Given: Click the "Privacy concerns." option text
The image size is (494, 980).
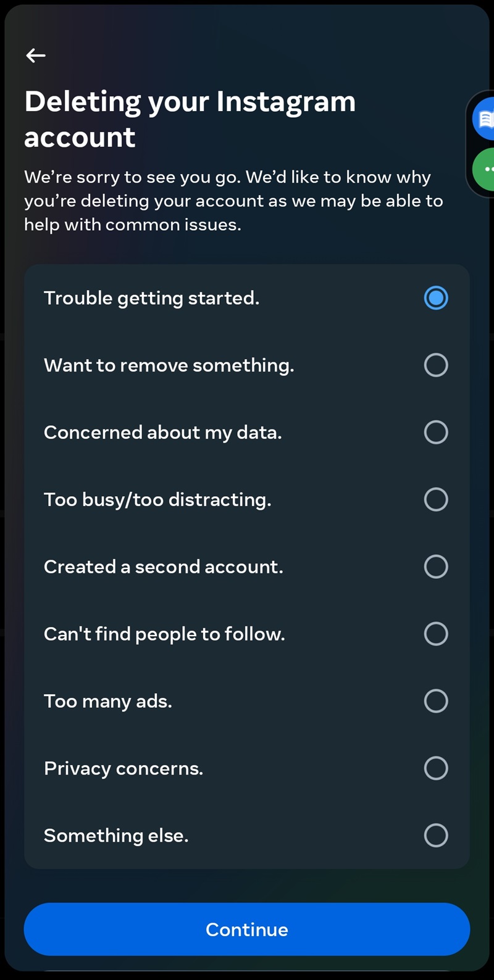Looking at the screenshot, I should (x=124, y=768).
